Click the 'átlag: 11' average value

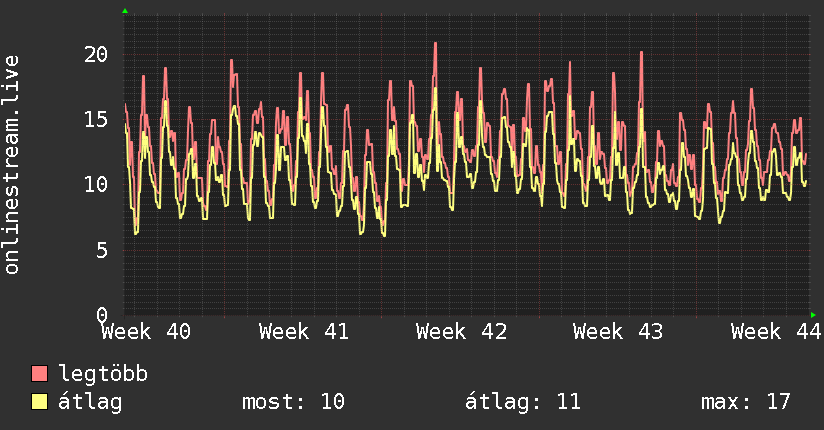[x=523, y=402]
